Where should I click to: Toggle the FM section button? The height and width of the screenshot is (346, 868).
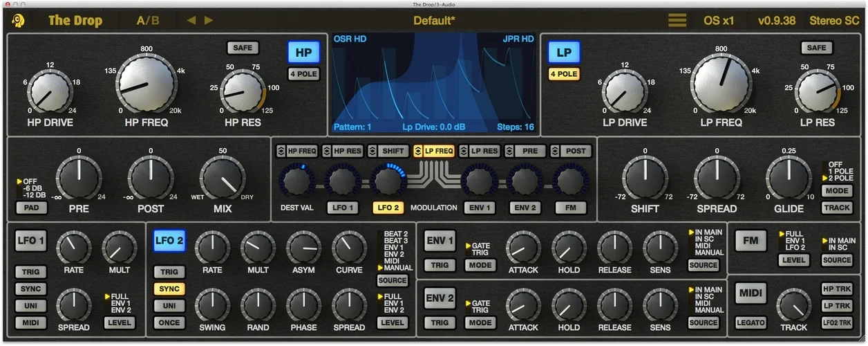(751, 242)
